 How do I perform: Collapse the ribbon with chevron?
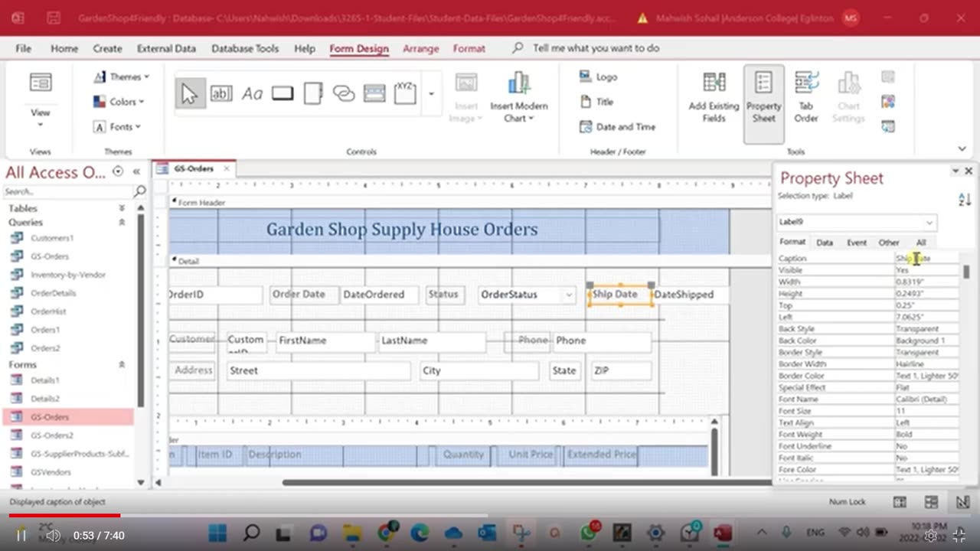pos(962,149)
